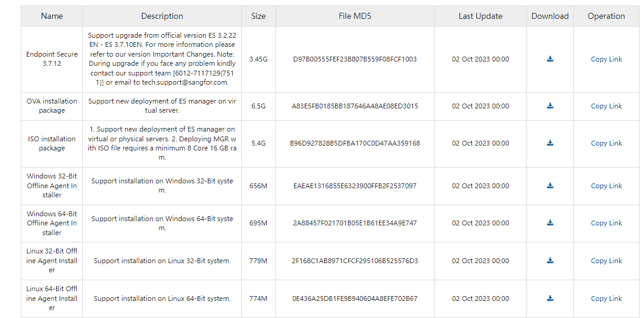Download Windows 32-Bit Offline Agent Installer
The width and height of the screenshot is (644, 318).
[x=550, y=186]
